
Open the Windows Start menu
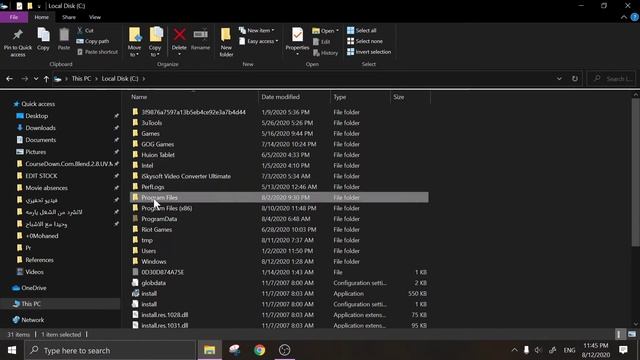[12, 350]
